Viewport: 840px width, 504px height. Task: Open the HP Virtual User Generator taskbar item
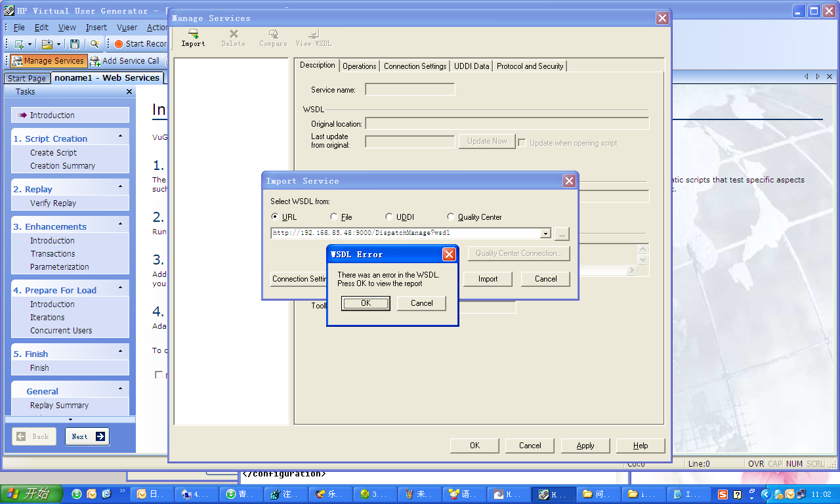coord(552,494)
